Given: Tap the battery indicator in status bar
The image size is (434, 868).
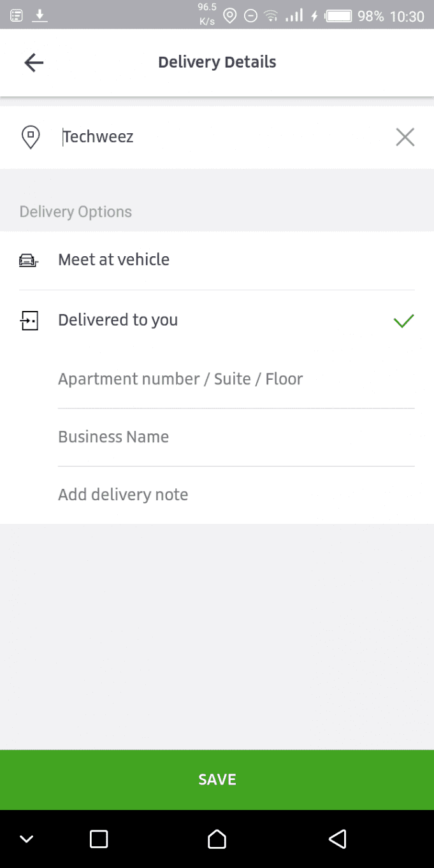Looking at the screenshot, I should (339, 16).
